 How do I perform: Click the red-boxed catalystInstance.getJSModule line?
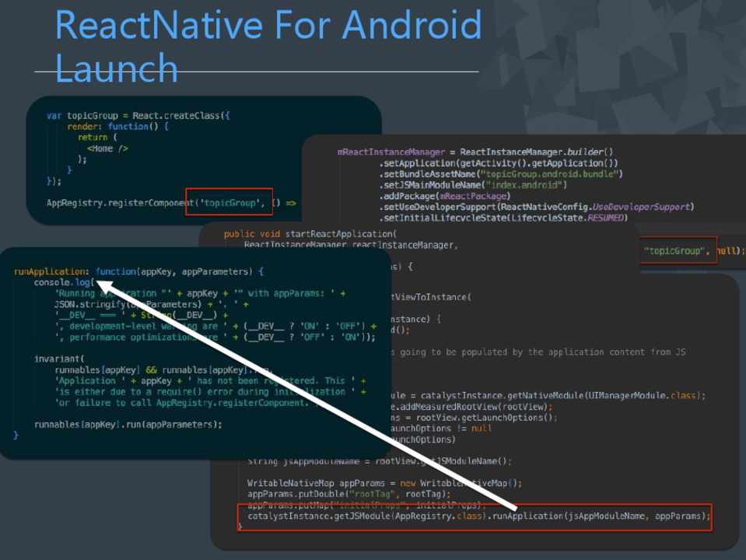click(x=475, y=516)
